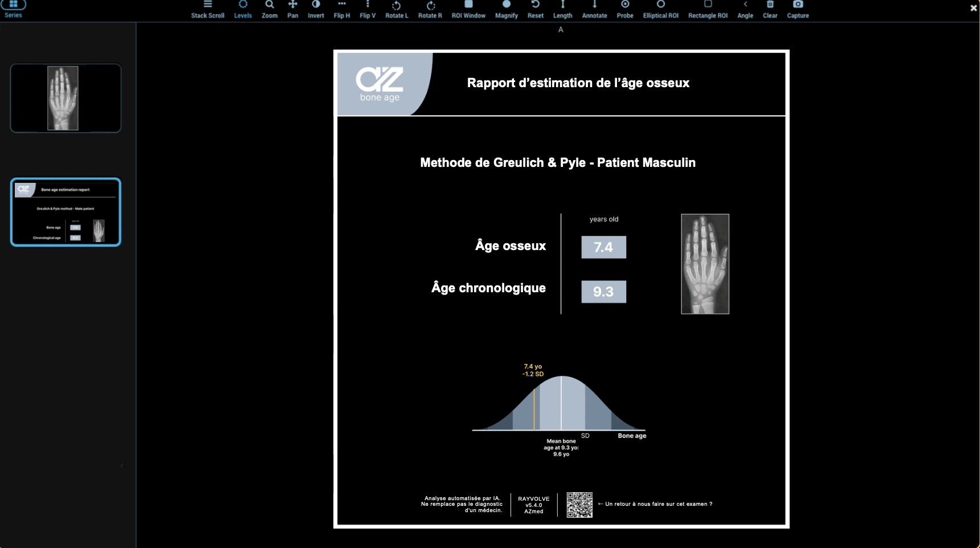Choose the Zoom tool

pyautogui.click(x=269, y=10)
